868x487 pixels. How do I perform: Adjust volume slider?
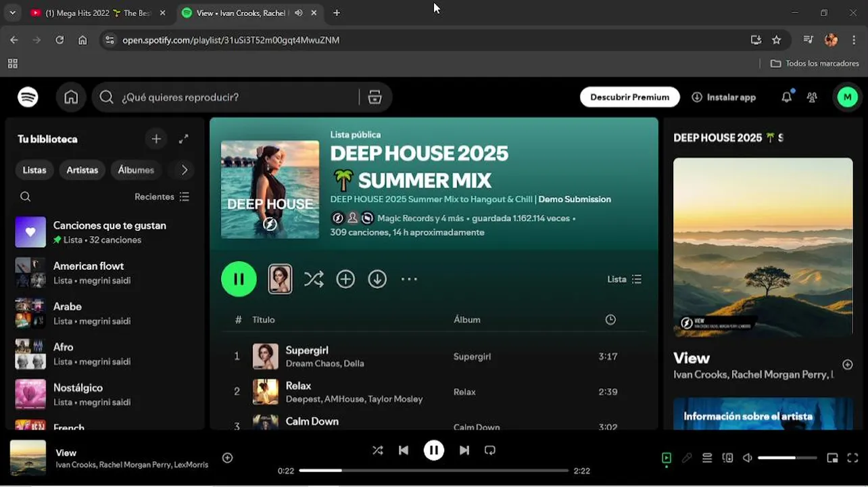coord(787,458)
